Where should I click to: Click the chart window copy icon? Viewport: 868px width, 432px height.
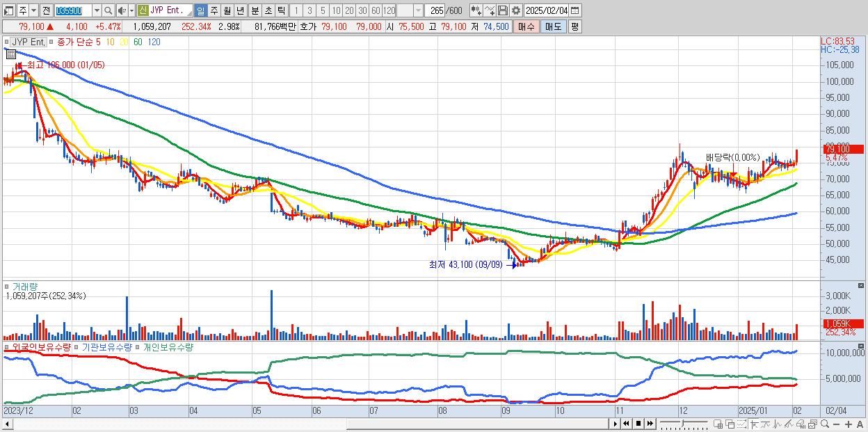tap(813, 424)
